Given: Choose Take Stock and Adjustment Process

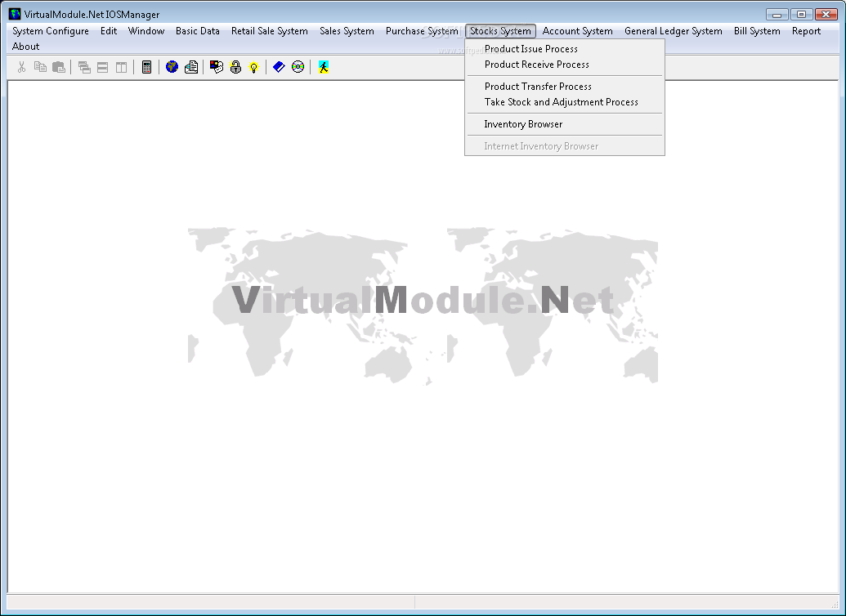Looking at the screenshot, I should (564, 102).
